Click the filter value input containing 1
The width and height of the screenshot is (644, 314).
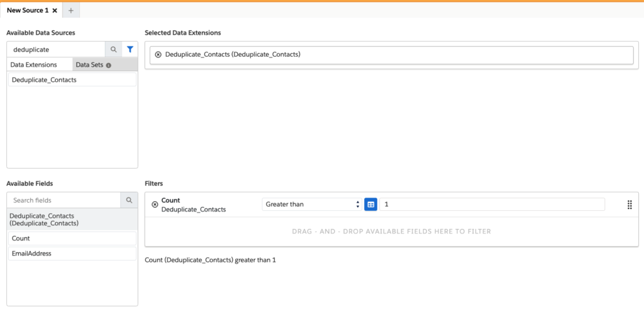click(491, 205)
